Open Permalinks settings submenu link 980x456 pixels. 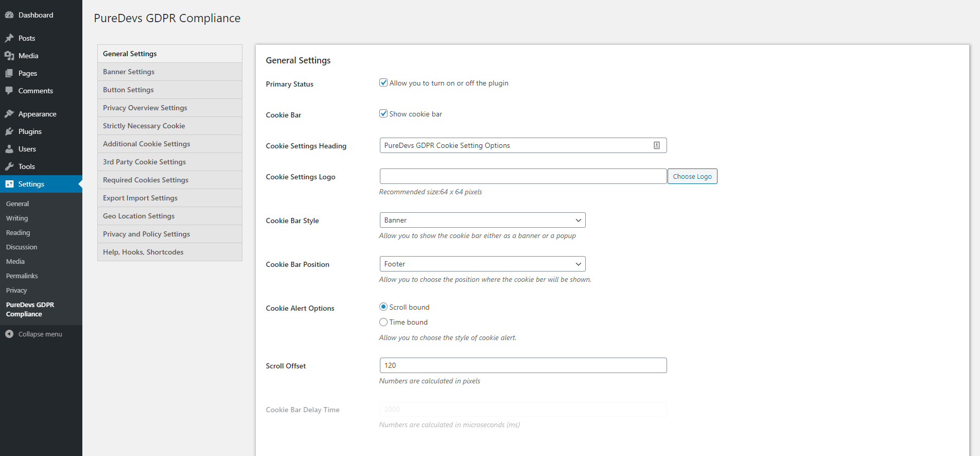click(x=22, y=276)
